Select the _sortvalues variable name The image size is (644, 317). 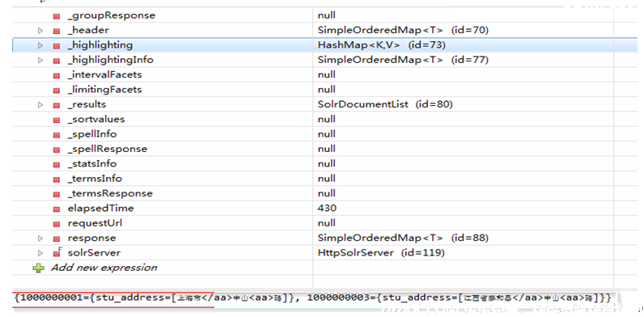tap(96, 120)
